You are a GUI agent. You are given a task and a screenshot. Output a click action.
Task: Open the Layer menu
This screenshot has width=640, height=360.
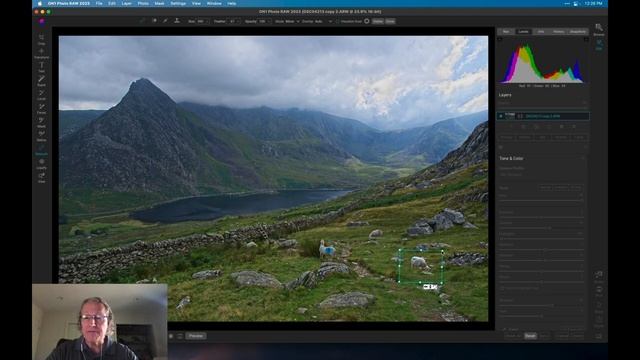pyautogui.click(x=127, y=3)
